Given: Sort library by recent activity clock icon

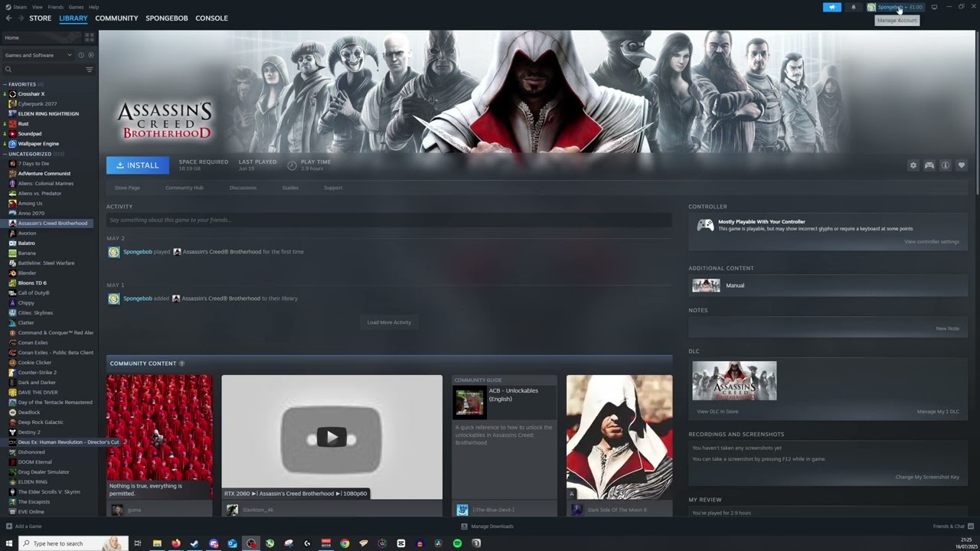Looking at the screenshot, I should (81, 55).
